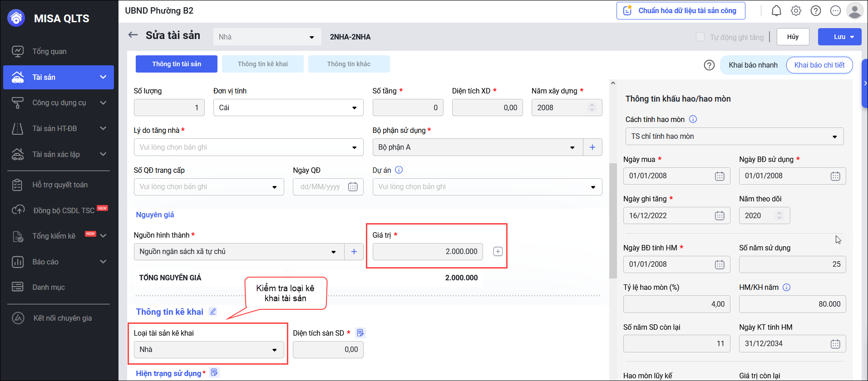Switch to Thông tin kê khai tab
This screenshot has width=868, height=381.
tap(262, 64)
